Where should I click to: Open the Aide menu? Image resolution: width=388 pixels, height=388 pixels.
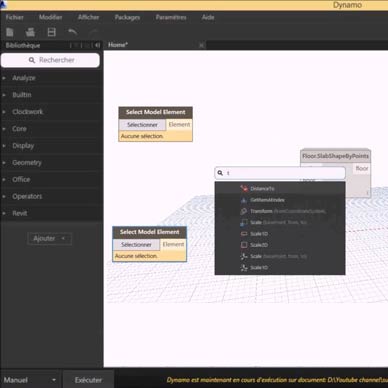pyautogui.click(x=208, y=17)
